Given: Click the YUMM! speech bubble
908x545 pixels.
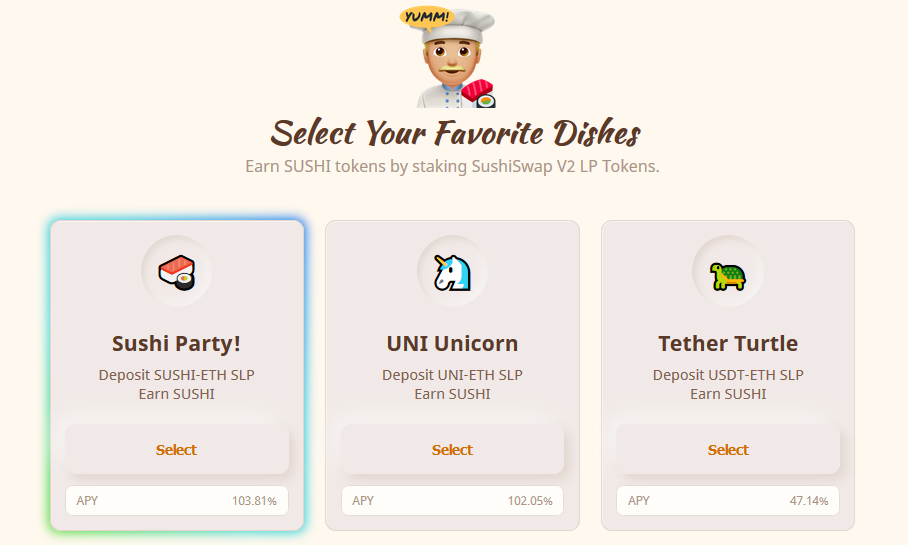Looking at the screenshot, I should [426, 16].
